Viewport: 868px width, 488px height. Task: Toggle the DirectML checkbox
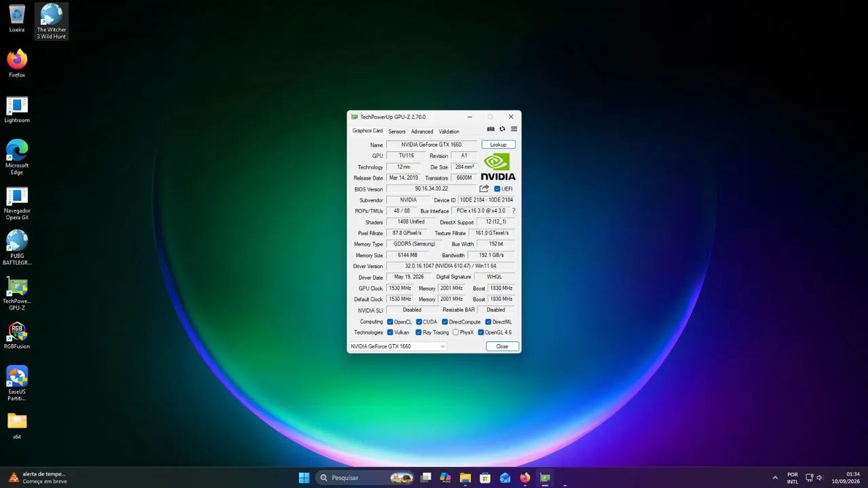[488, 322]
